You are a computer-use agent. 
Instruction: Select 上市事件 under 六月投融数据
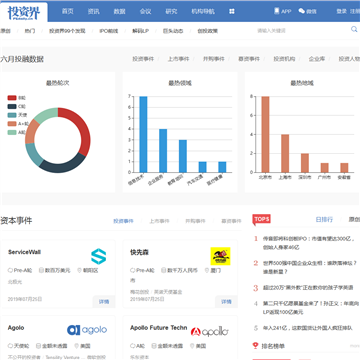point(178,59)
